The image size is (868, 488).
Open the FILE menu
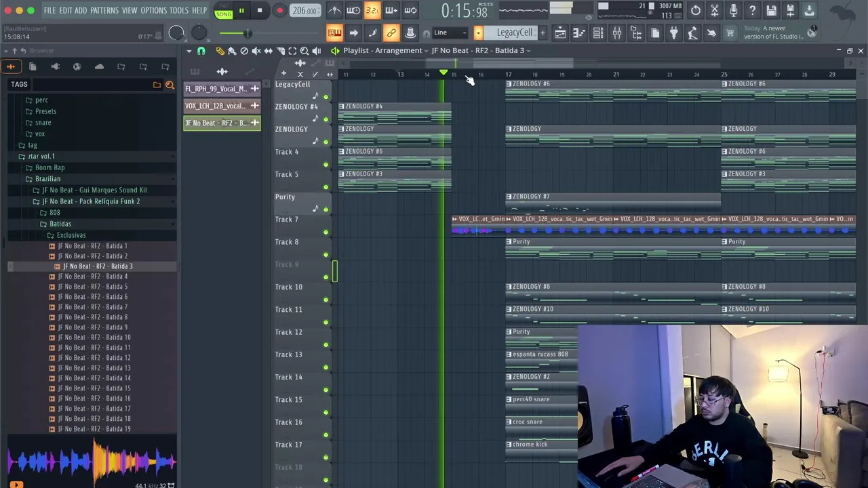tap(50, 11)
